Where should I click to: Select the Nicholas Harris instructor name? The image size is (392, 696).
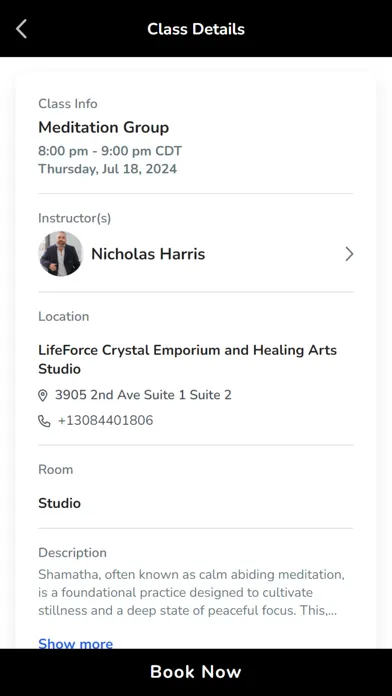point(148,254)
